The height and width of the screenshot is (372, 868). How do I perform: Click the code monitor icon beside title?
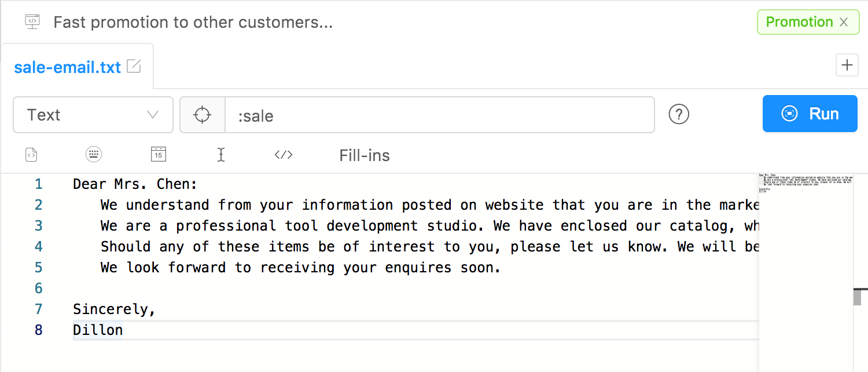32,22
